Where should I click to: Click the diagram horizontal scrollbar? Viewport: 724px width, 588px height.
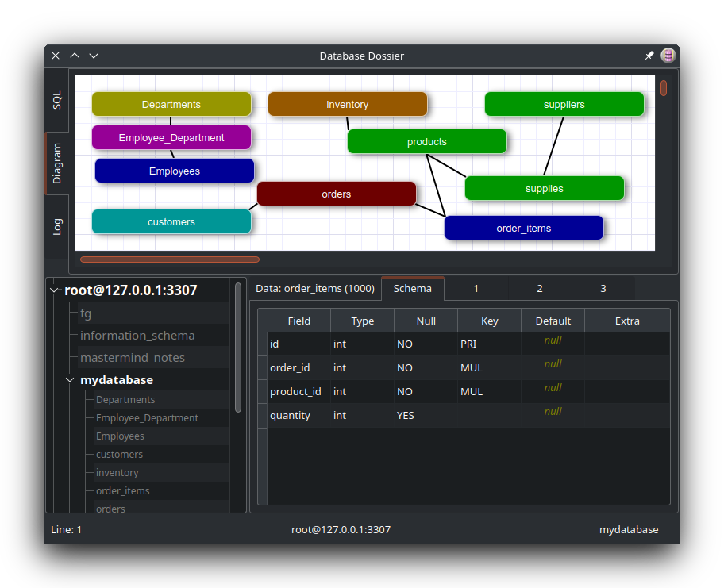click(x=169, y=259)
